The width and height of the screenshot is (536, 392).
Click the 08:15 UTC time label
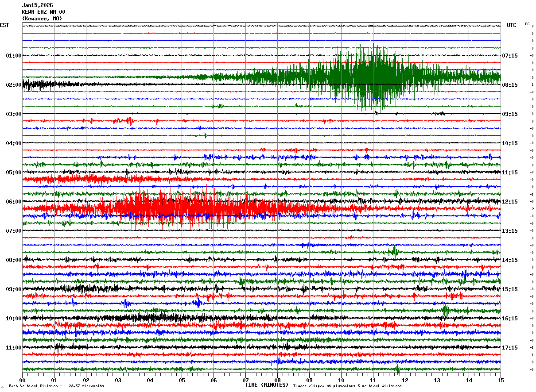509,85
